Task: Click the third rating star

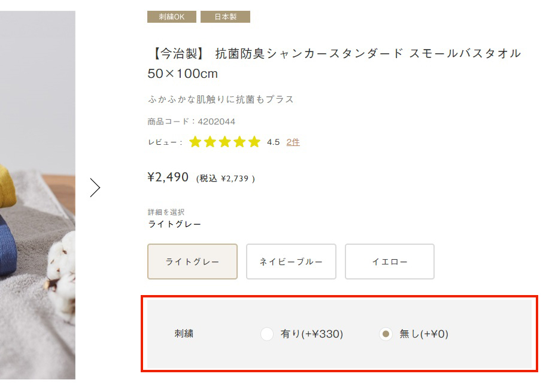Action: (225, 142)
